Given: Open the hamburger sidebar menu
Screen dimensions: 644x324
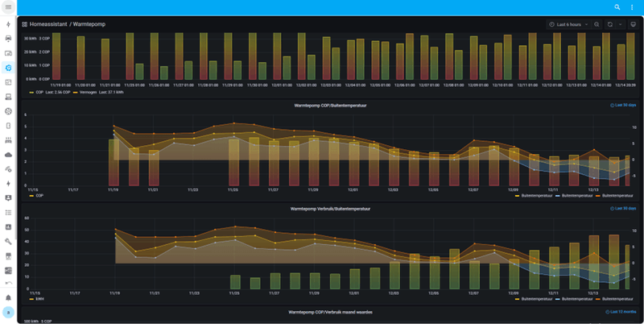Looking at the screenshot, I should click(x=8, y=7).
